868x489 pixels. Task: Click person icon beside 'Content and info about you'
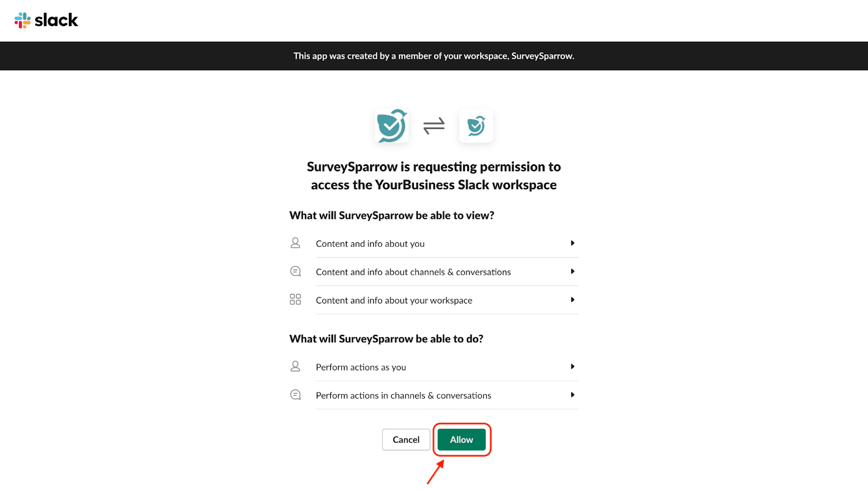pyautogui.click(x=295, y=243)
